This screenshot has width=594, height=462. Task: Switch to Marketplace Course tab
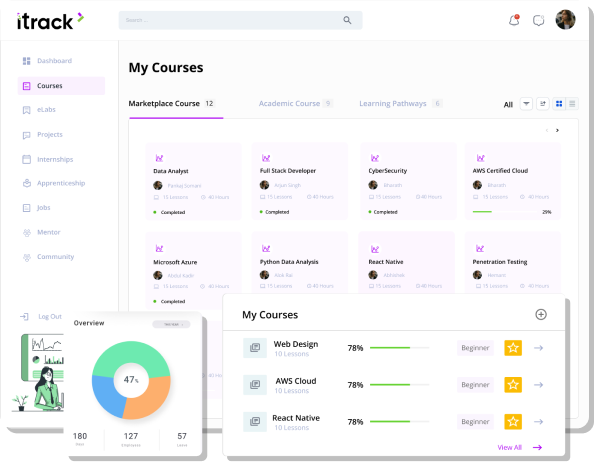click(172, 103)
